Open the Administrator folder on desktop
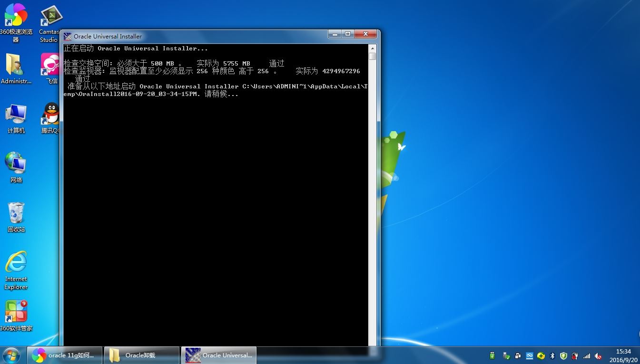 tap(16, 69)
